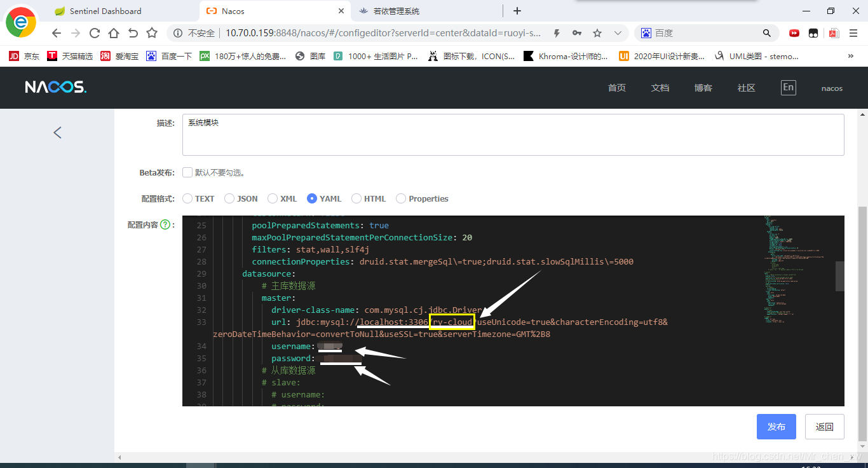Bookmark page using star left of address bar
Viewport: 868px width, 468px height.
click(152, 33)
